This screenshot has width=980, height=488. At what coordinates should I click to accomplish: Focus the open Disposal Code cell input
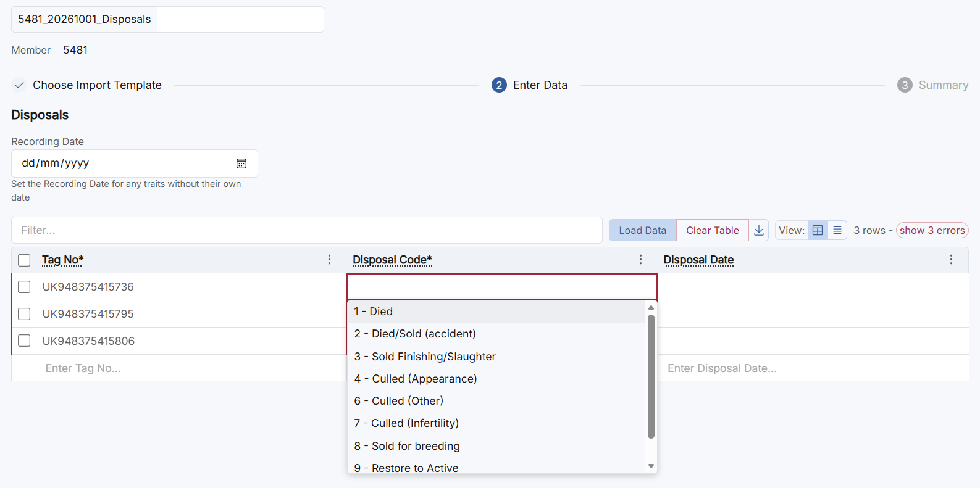(x=502, y=287)
